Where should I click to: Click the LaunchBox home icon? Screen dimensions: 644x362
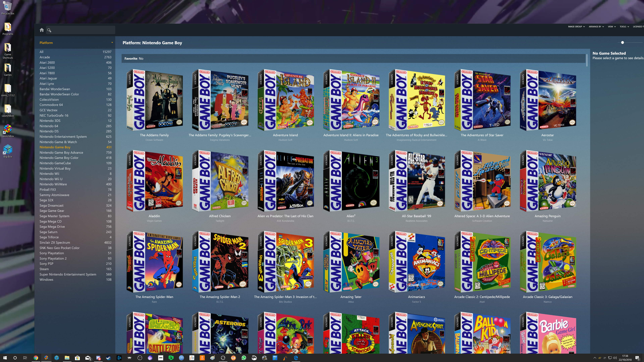point(42,30)
